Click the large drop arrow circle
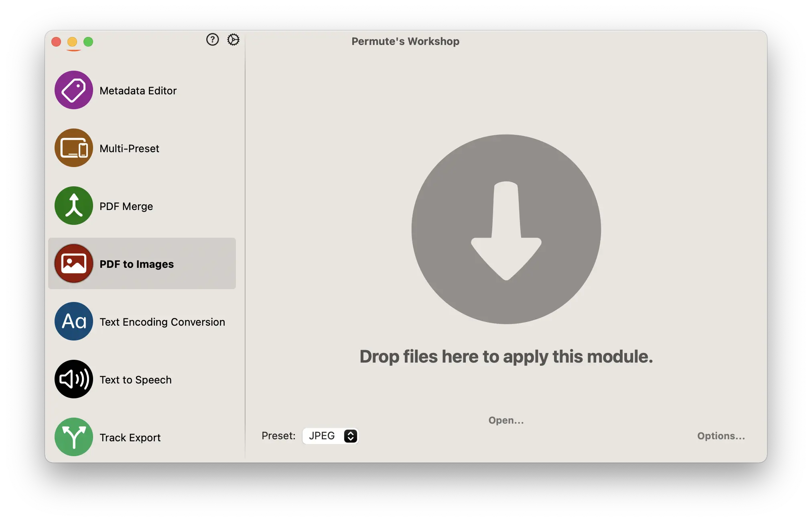 (x=506, y=229)
